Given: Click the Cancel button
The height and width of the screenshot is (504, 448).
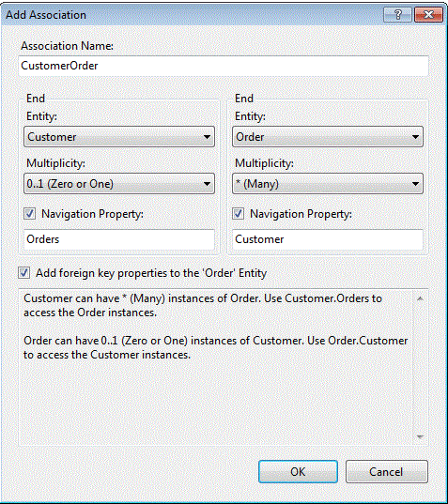Looking at the screenshot, I should click(x=387, y=471).
